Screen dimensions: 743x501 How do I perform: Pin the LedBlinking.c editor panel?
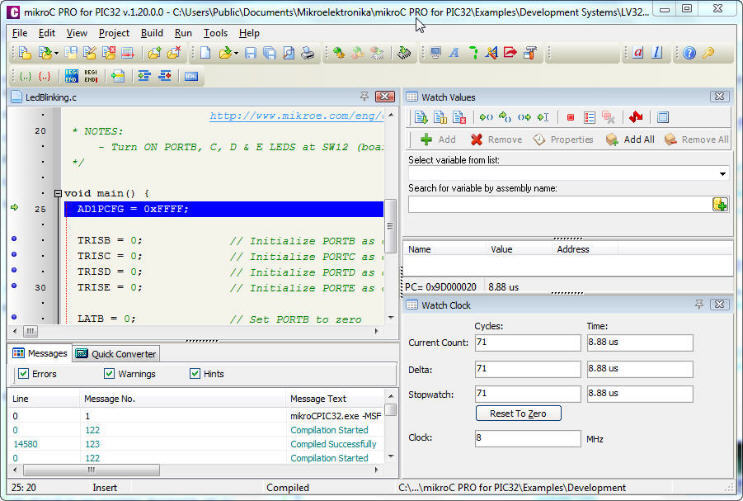[x=364, y=96]
